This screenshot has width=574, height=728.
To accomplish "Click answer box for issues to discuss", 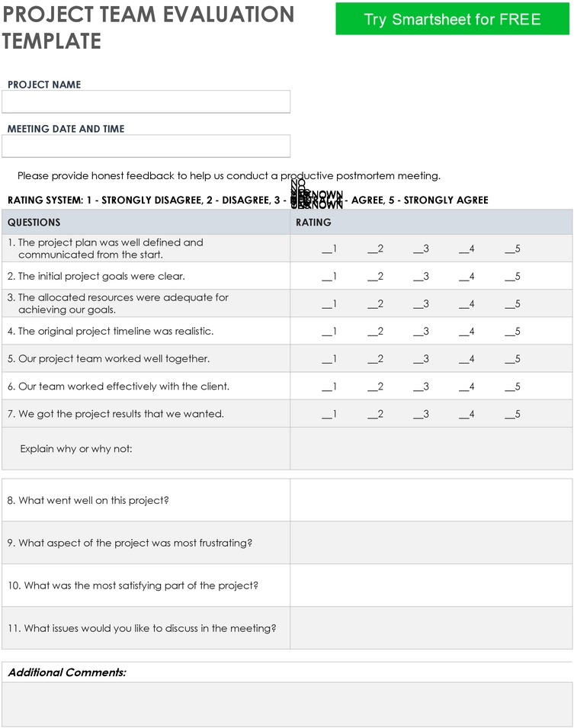I will pos(431,628).
